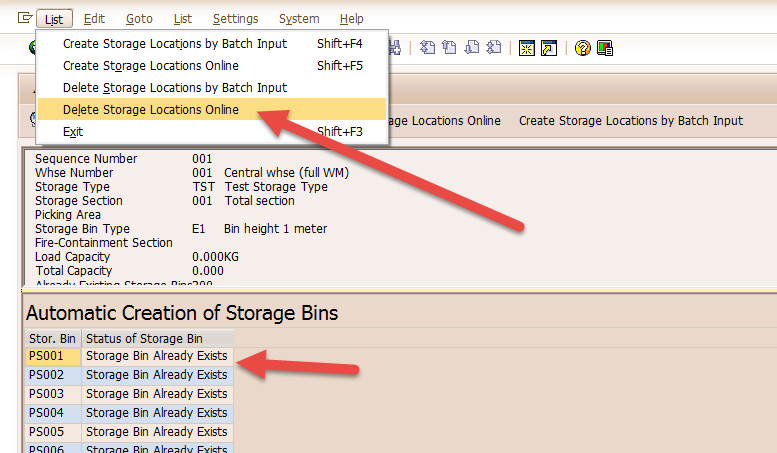Choose Delete Storage Locations by Batch Input
This screenshot has height=453, width=777.
coord(174,87)
